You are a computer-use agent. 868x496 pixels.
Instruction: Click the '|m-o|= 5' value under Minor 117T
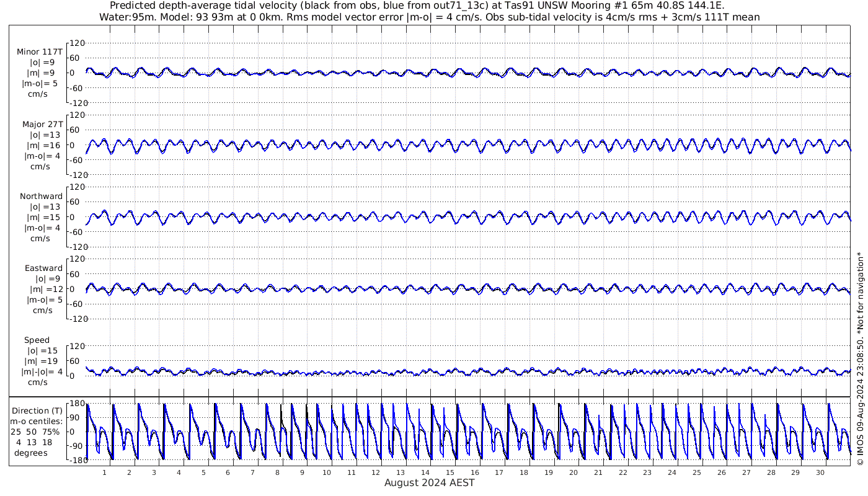[x=41, y=83]
